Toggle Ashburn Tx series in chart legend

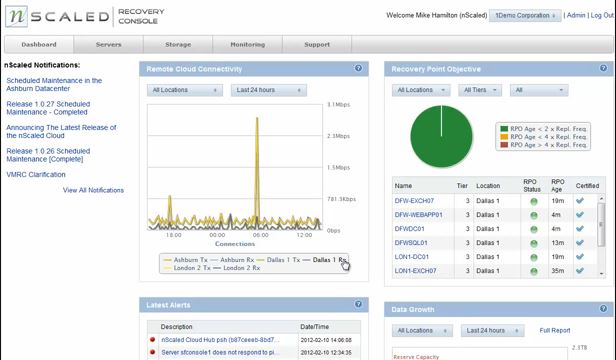tap(186, 260)
